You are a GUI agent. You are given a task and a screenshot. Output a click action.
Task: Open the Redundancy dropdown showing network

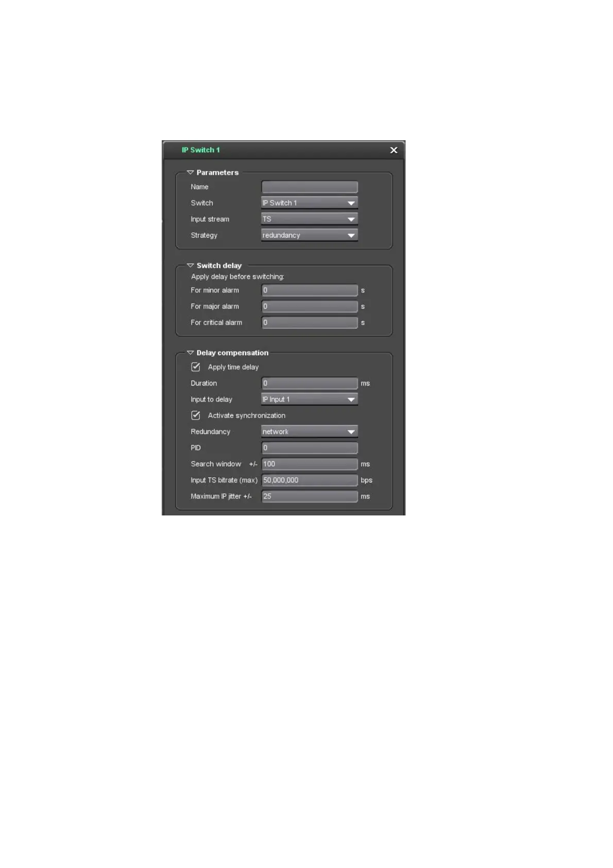[310, 431]
